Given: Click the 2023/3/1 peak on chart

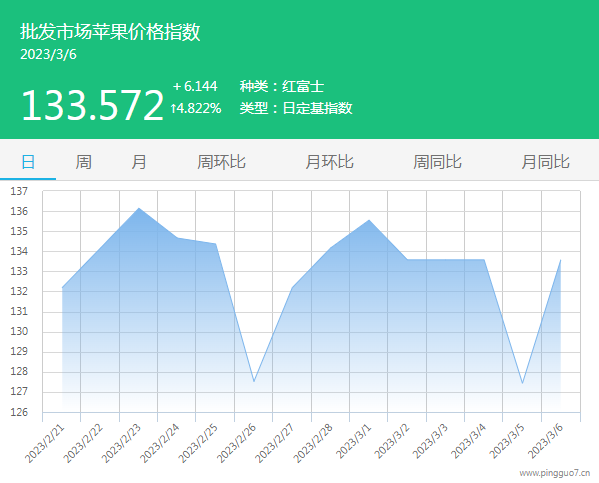Looking at the screenshot, I should (369, 220).
